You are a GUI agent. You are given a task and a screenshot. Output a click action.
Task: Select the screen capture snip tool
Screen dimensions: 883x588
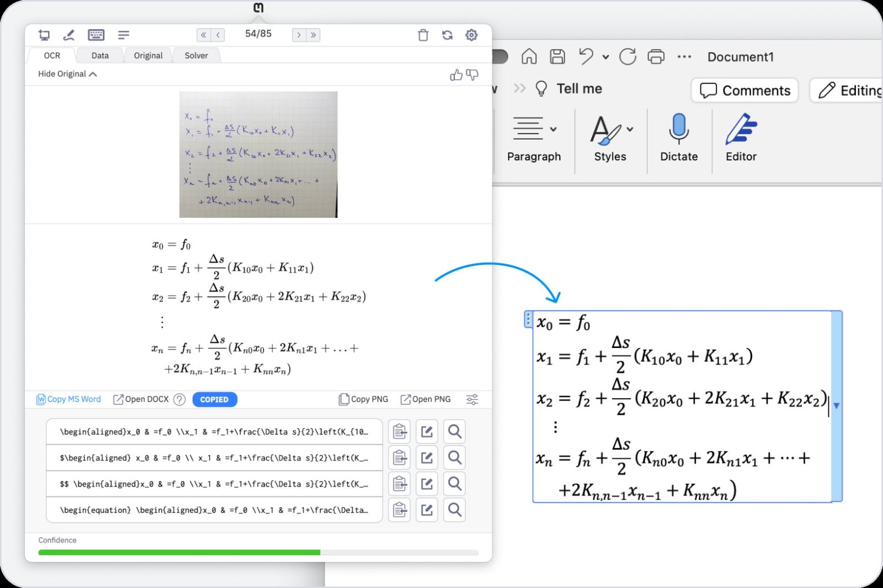pyautogui.click(x=44, y=35)
